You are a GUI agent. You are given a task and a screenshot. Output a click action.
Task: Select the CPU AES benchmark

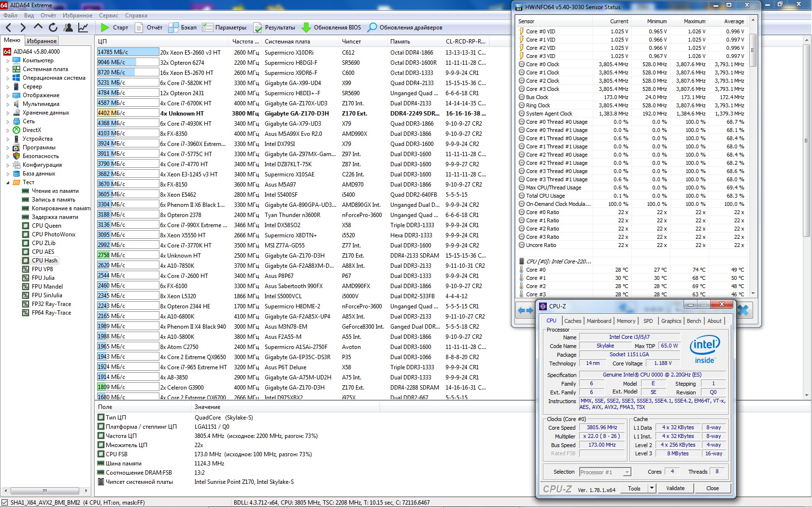43,252
